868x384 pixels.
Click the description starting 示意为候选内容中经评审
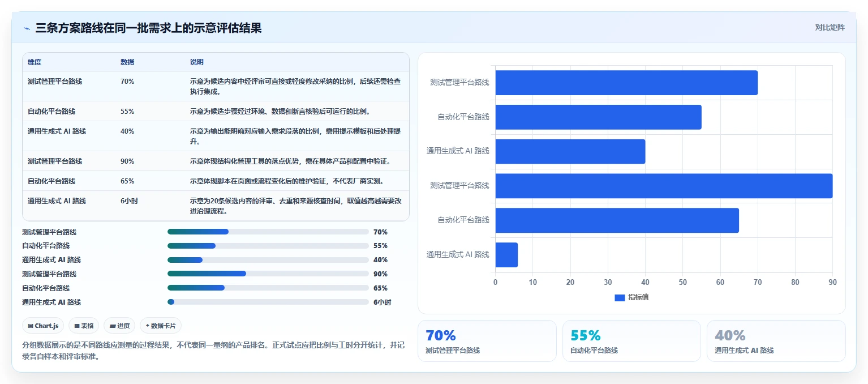tap(295, 87)
